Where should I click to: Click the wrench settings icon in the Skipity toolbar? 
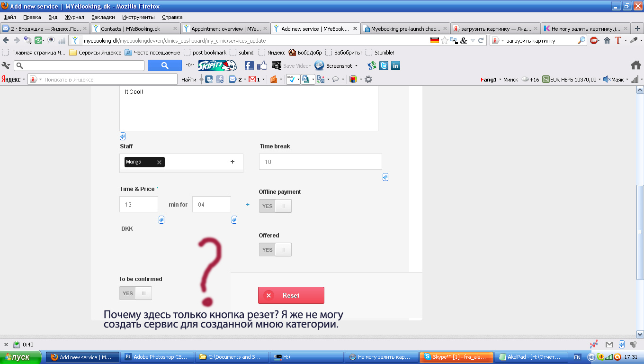coord(6,65)
